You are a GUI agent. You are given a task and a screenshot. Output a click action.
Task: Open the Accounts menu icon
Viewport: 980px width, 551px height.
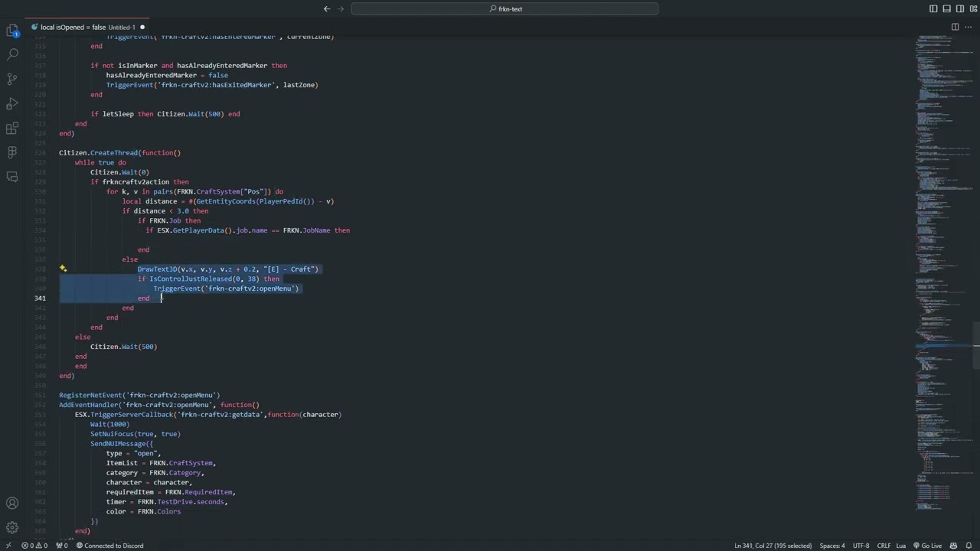click(12, 504)
